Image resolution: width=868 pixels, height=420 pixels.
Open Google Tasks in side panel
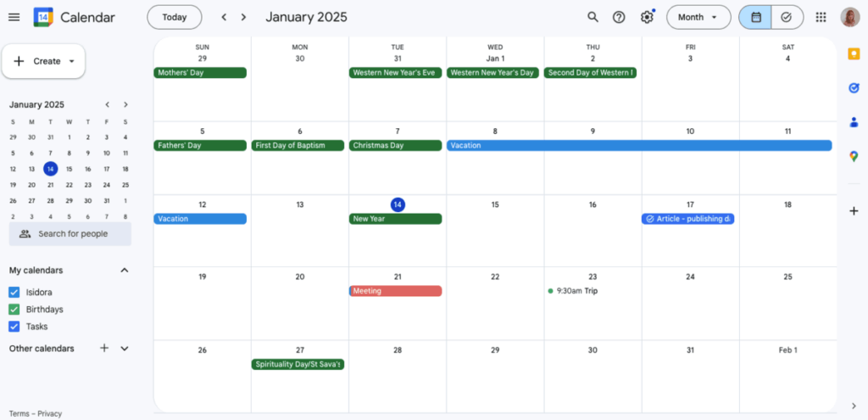[854, 87]
